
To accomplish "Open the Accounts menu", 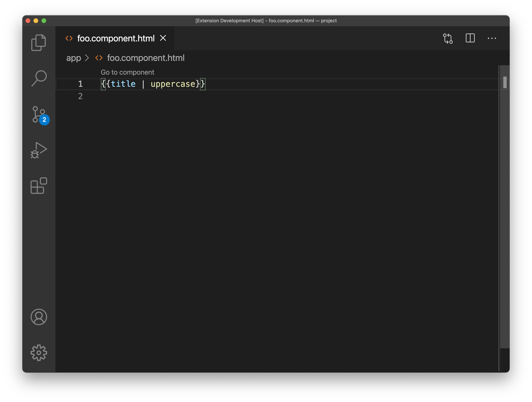I will 39,317.
